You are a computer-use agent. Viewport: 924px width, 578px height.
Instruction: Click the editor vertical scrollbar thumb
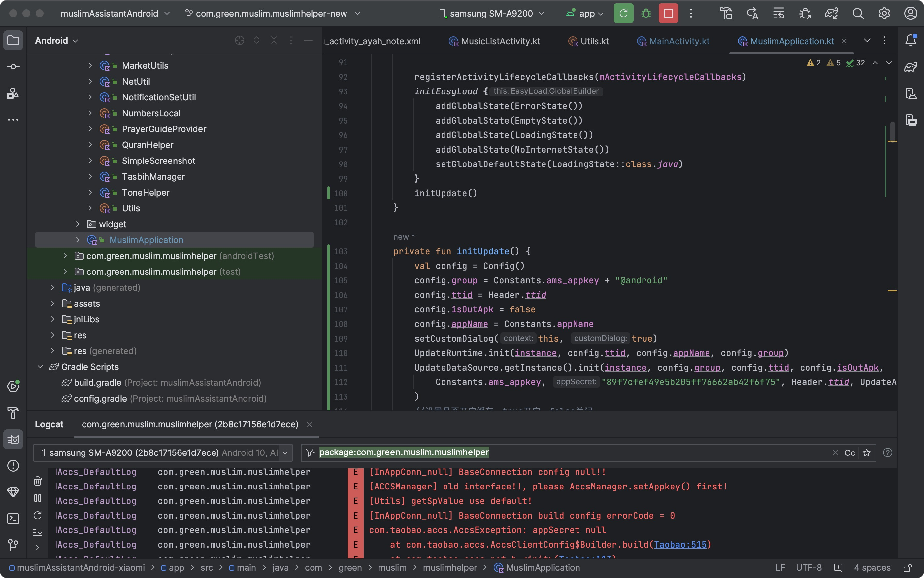[x=892, y=131]
